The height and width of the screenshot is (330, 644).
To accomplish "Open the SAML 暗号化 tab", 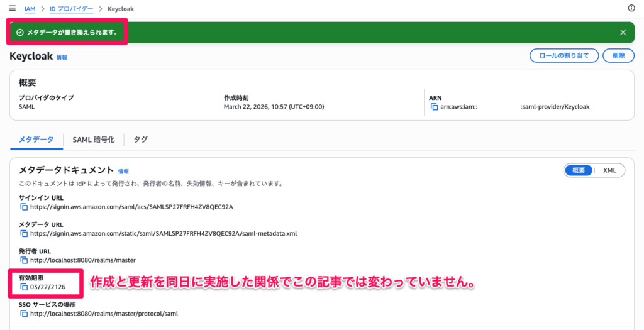I will pyautogui.click(x=93, y=140).
